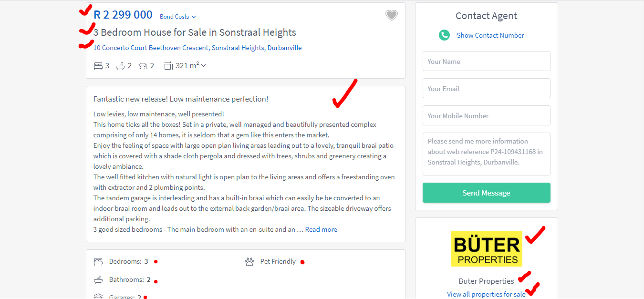Click the bathtub icon next to Bathrooms
The height and width of the screenshot is (299, 644).
pos(98,279)
